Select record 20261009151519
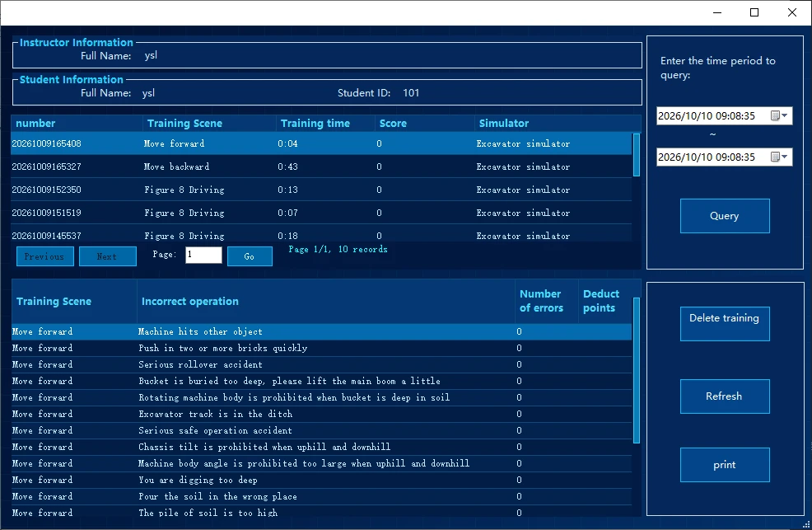Viewport: 812px width, 530px height. pos(321,213)
